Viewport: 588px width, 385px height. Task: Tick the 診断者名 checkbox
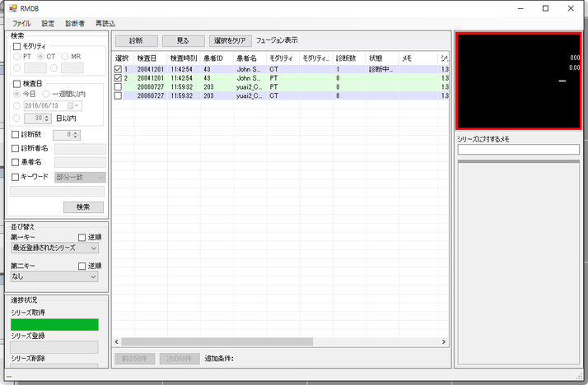pyautogui.click(x=16, y=149)
